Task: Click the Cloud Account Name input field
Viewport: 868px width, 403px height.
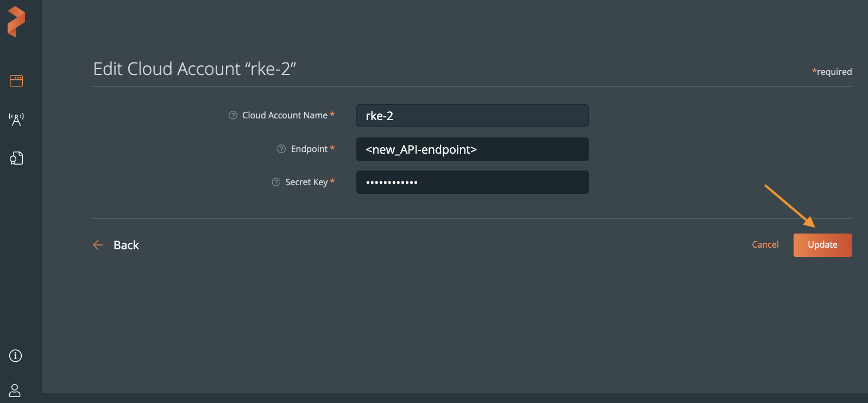Action: coord(472,116)
